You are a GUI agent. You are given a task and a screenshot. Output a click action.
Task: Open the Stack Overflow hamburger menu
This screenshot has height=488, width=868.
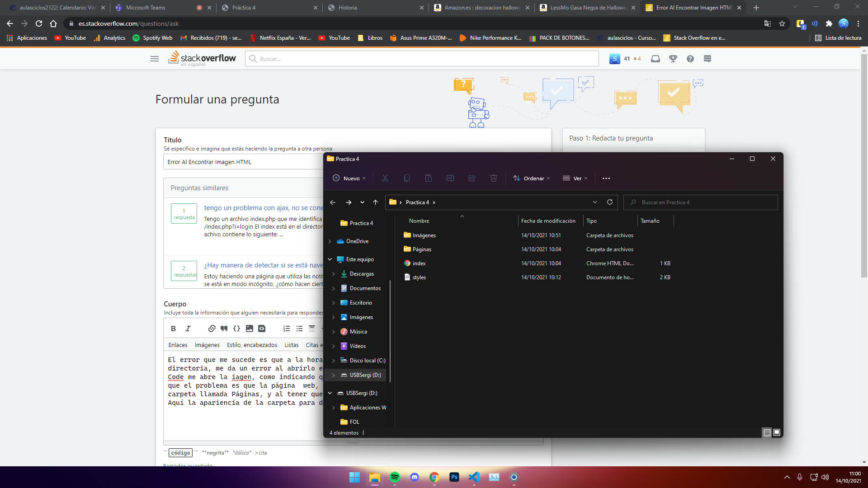155,58
